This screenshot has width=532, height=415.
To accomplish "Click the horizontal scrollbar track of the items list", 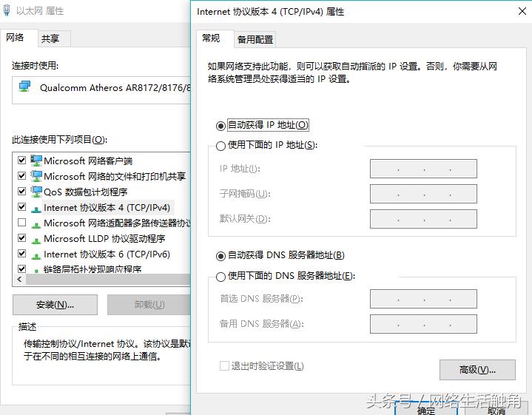I will tap(109, 280).
